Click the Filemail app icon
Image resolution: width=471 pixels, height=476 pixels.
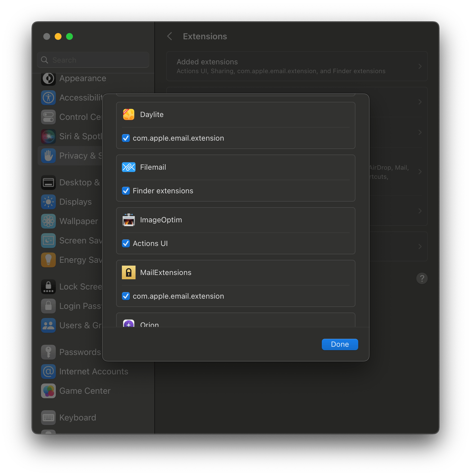pos(129,167)
